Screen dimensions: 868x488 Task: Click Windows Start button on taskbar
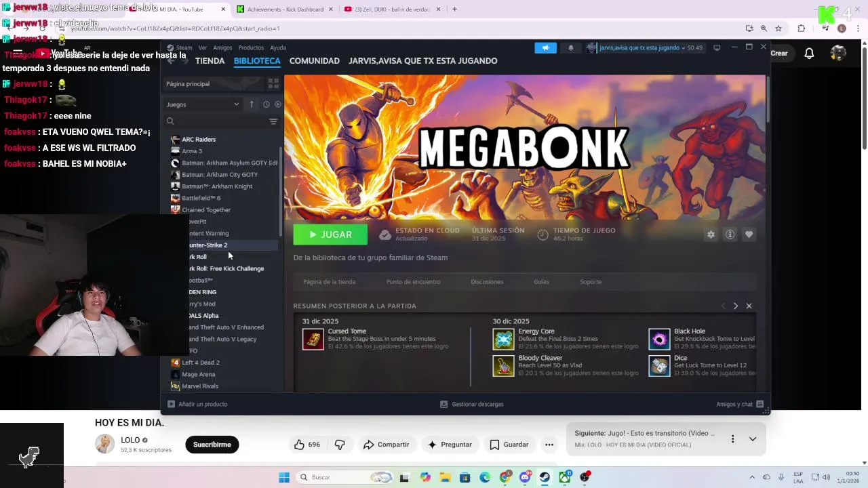(284, 477)
